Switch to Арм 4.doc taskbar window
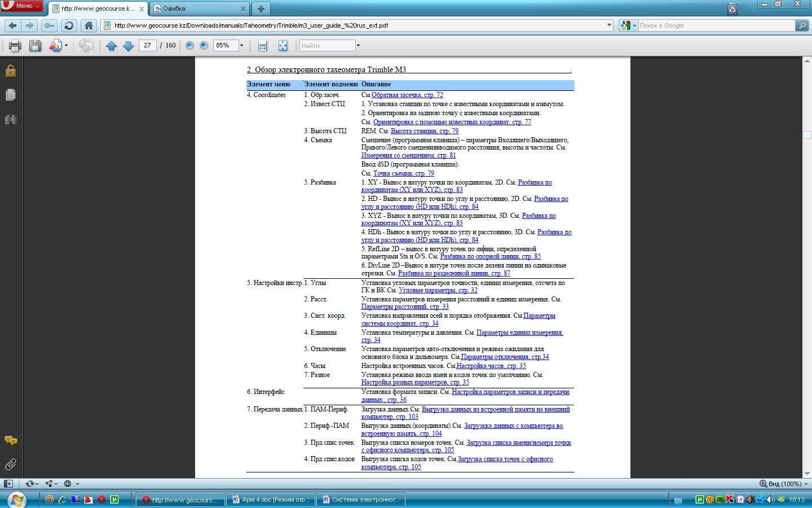 click(x=271, y=500)
